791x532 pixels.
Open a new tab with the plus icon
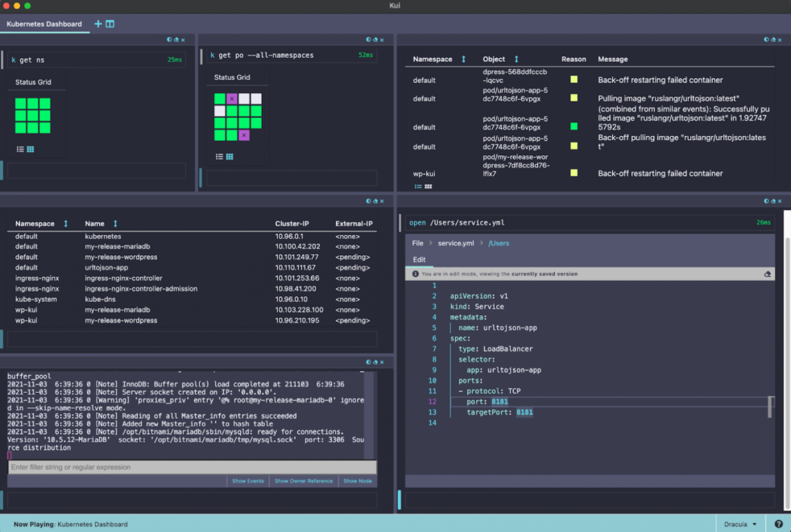(x=97, y=24)
